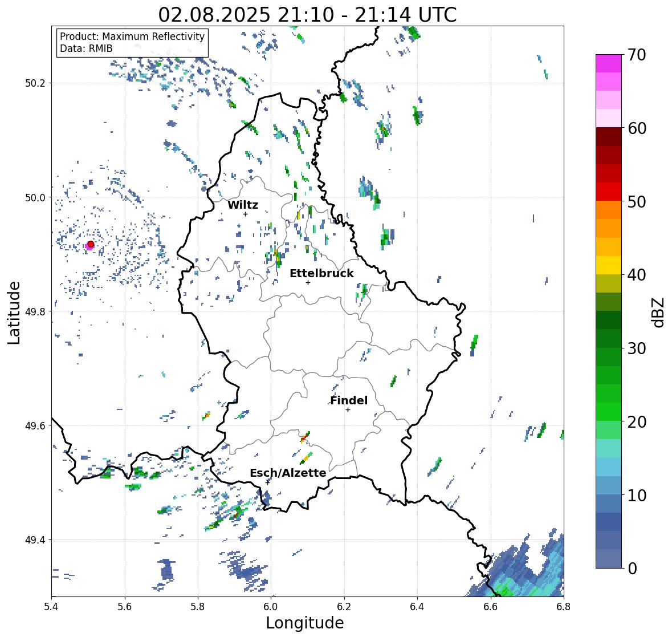Click the plus marker below Ettelbruck
672x637 pixels.
308,282
